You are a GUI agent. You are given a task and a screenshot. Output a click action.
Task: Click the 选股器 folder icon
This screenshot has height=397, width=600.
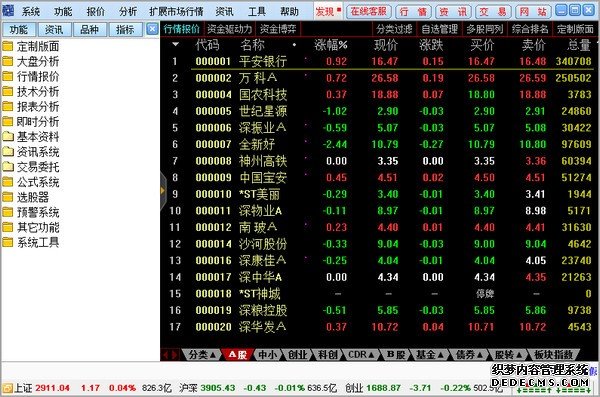point(8,198)
